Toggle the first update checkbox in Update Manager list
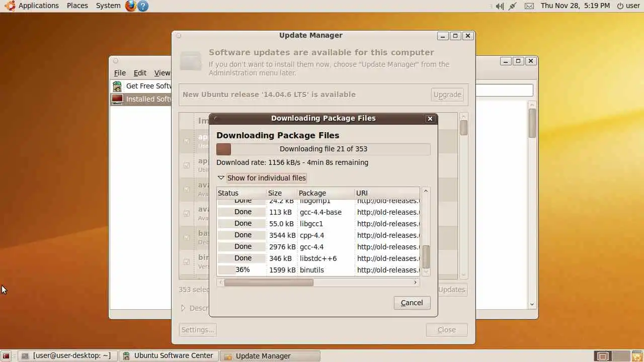 point(187,141)
